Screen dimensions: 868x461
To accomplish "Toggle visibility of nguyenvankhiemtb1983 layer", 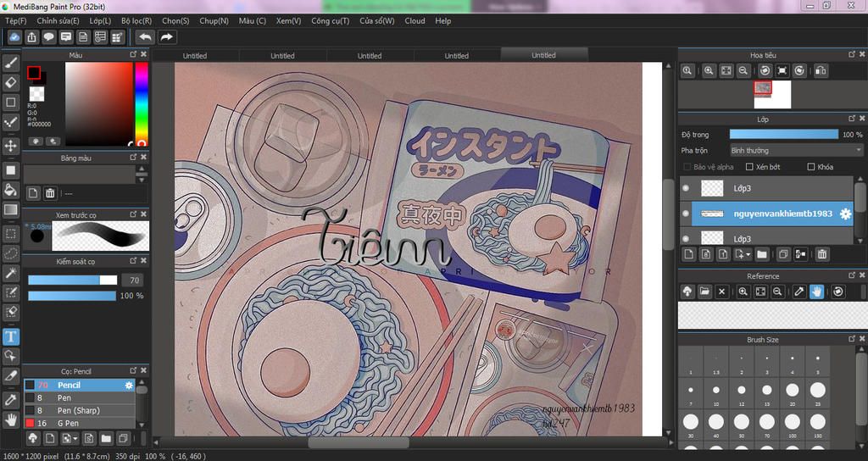I will click(686, 214).
